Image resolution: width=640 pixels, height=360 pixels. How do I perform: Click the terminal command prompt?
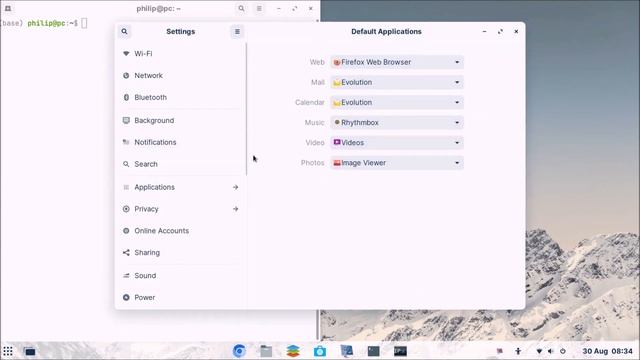pos(45,23)
